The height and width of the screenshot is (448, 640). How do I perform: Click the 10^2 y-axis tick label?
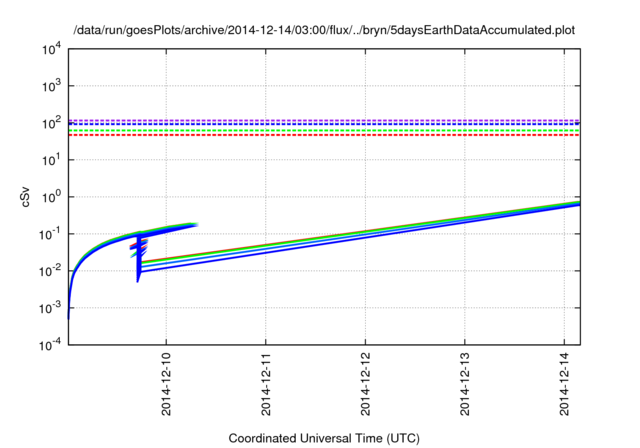click(51, 123)
